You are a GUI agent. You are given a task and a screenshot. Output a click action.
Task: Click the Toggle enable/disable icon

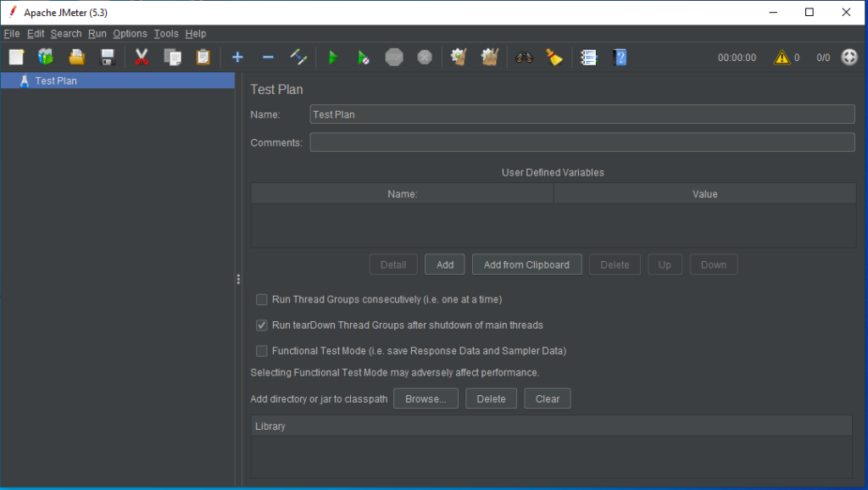coord(298,57)
